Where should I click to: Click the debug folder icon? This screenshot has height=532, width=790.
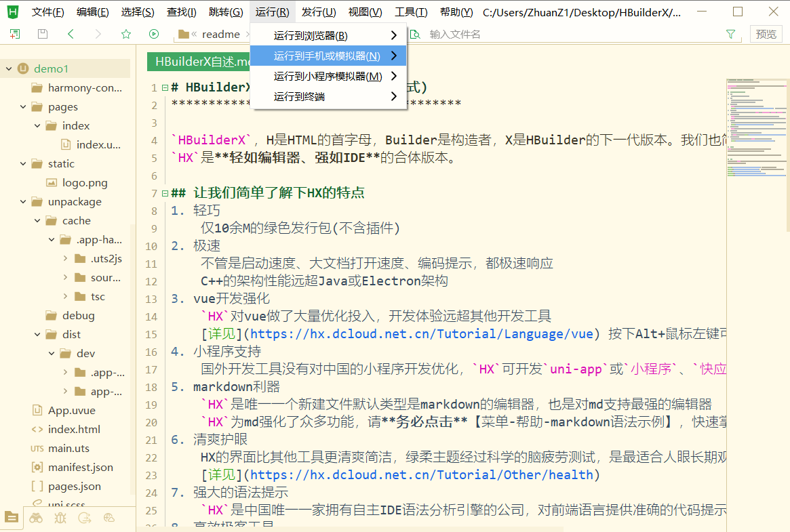[51, 316]
